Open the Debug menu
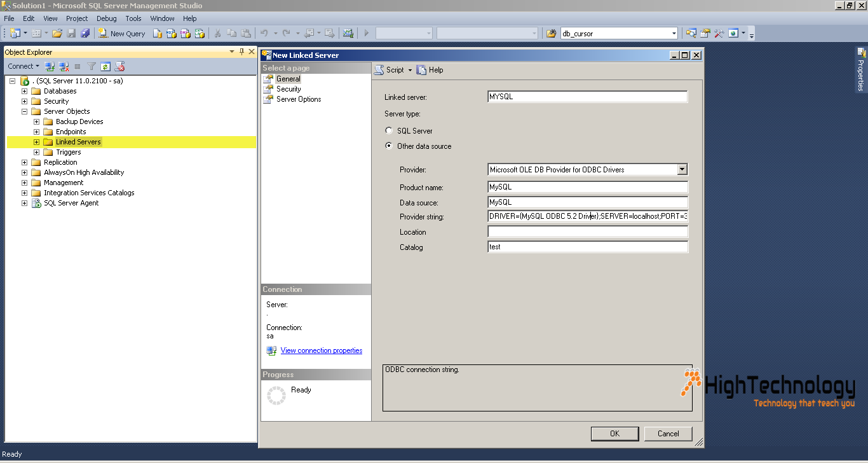This screenshot has height=463, width=868. (107, 18)
